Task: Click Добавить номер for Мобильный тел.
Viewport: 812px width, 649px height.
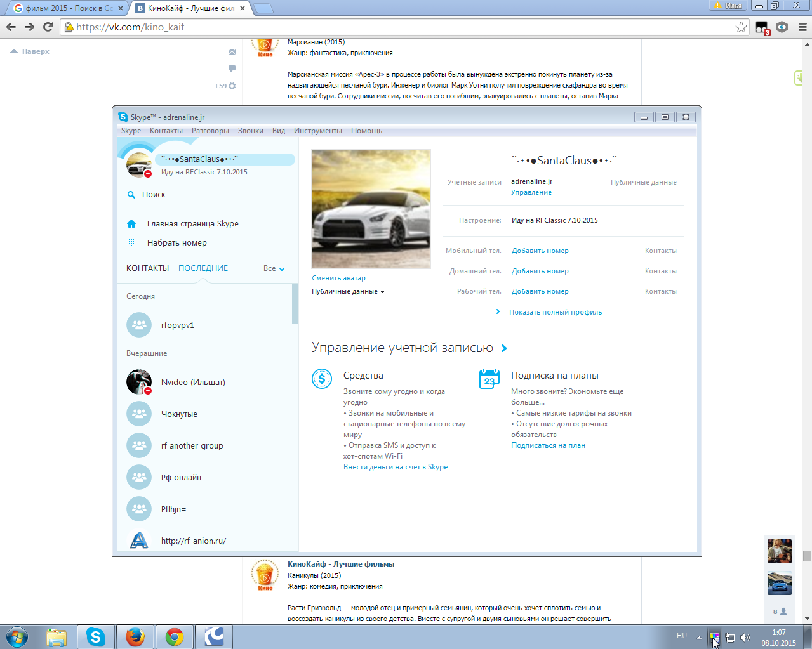Action: 540,251
